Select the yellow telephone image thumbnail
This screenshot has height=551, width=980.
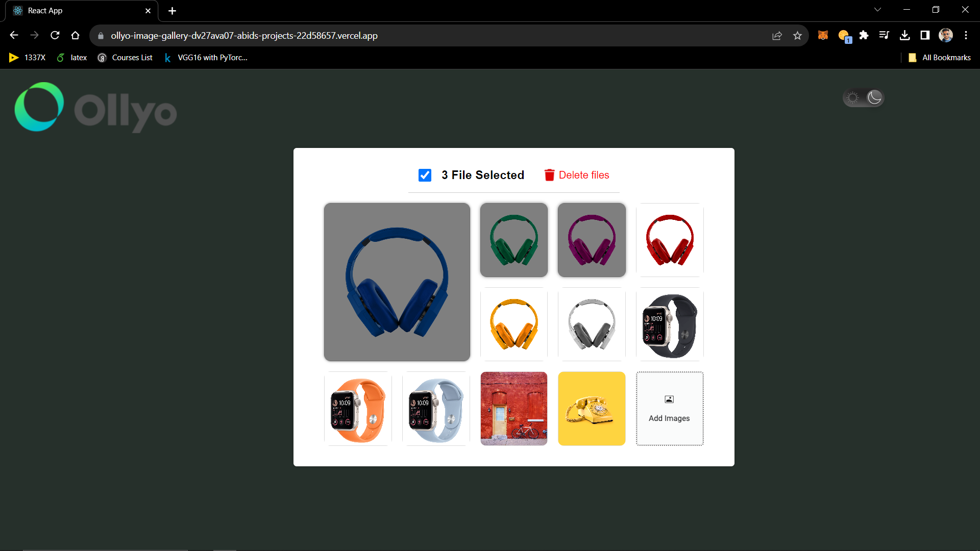pyautogui.click(x=591, y=408)
